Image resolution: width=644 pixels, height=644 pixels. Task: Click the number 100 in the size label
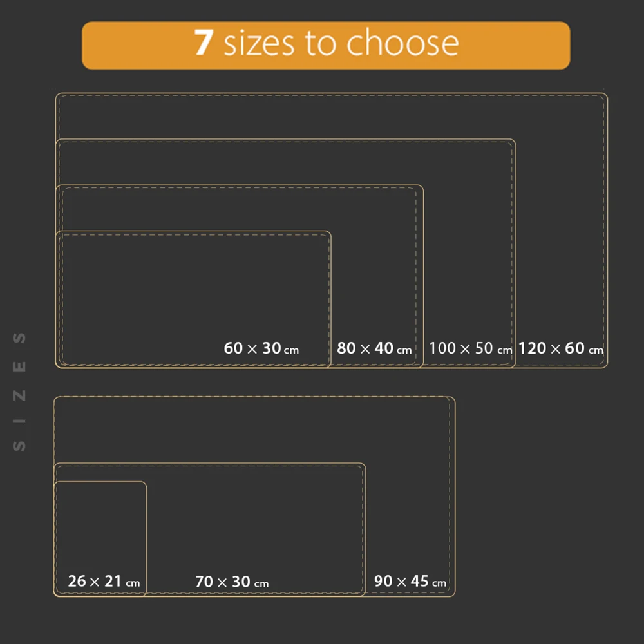coord(442,348)
